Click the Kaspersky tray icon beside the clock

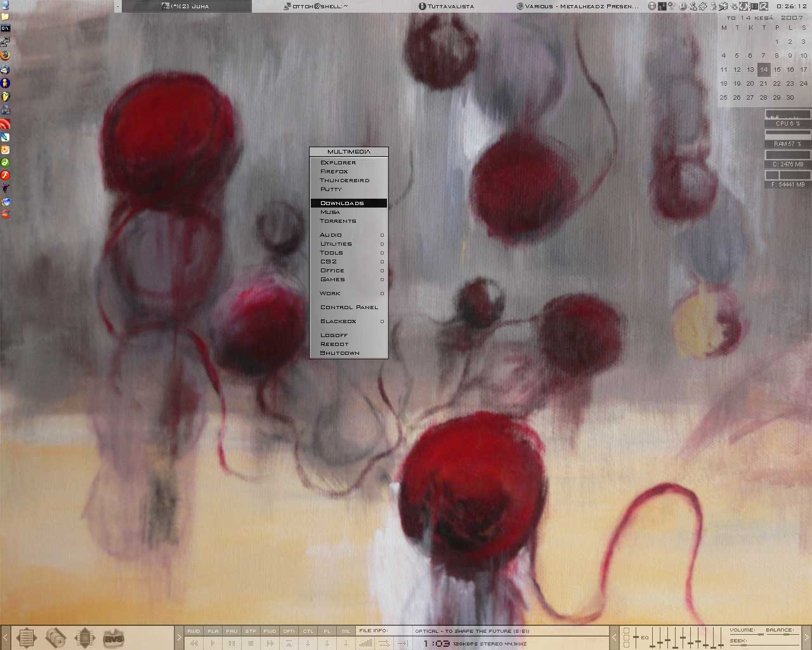[764, 6]
